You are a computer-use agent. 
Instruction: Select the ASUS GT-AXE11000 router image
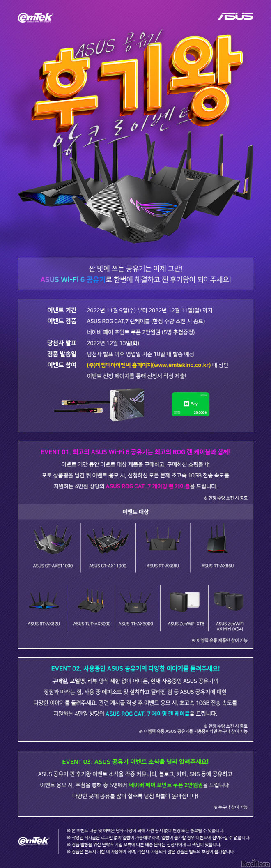pos(53,540)
